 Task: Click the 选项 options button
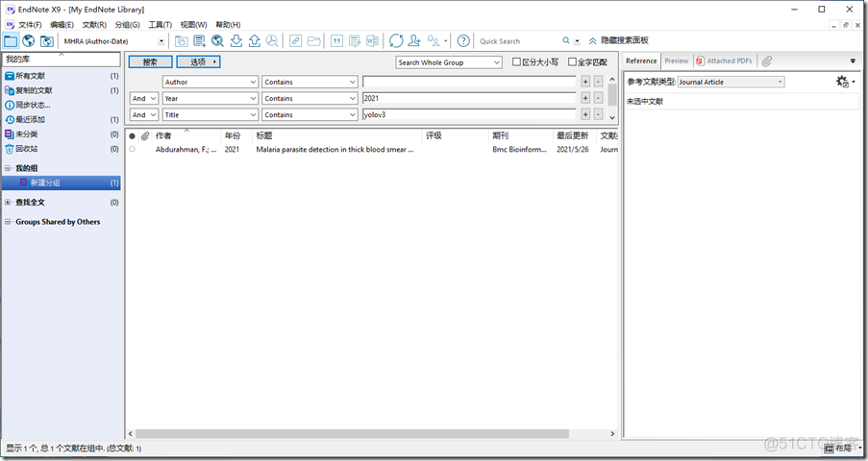[198, 62]
